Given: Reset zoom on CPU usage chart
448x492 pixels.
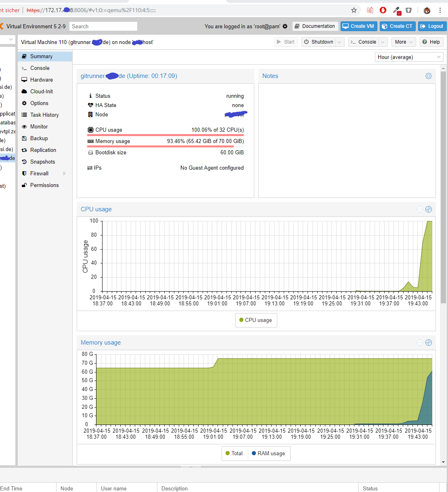Looking at the screenshot, I should coord(429,209).
